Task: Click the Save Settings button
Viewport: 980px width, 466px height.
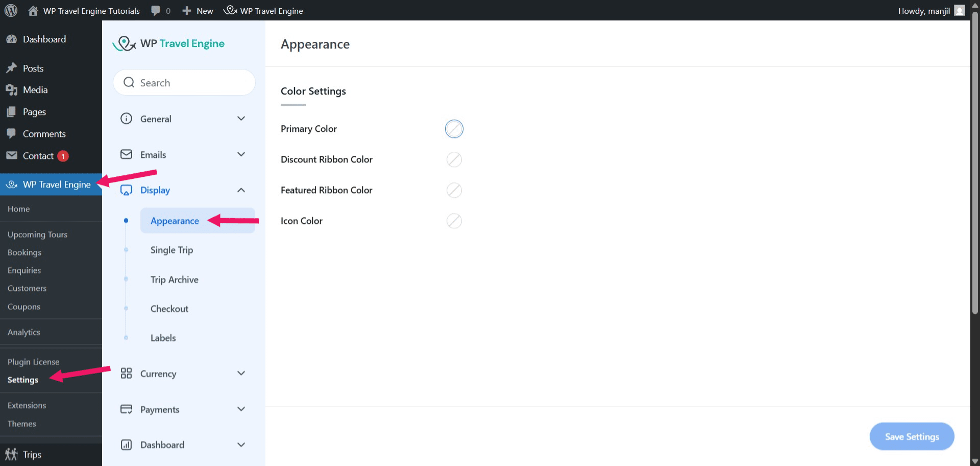Action: point(912,436)
